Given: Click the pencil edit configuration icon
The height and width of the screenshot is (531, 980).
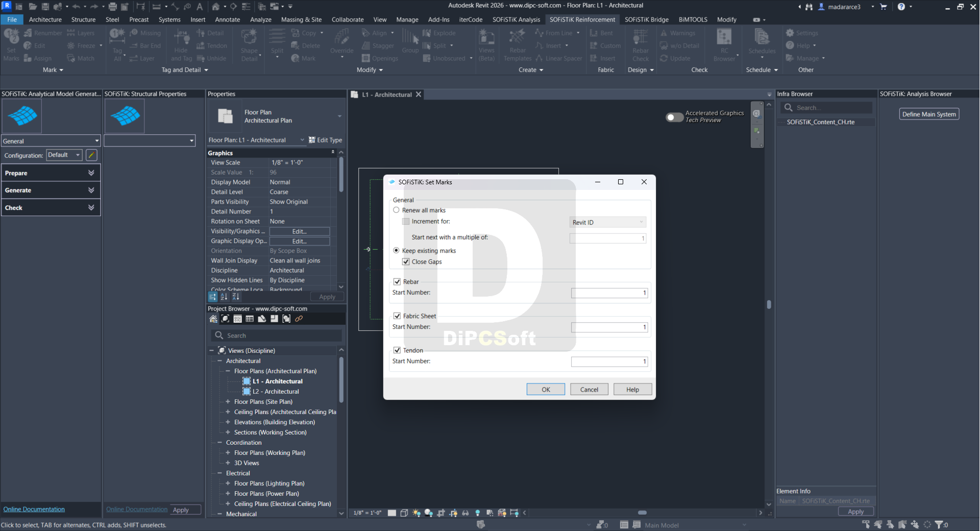Looking at the screenshot, I should pyautogui.click(x=91, y=155).
